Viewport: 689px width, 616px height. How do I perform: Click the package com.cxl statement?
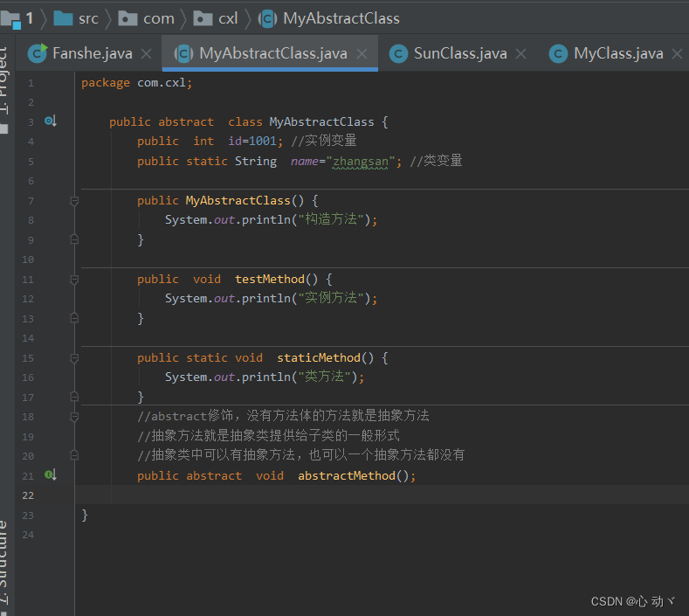136,83
